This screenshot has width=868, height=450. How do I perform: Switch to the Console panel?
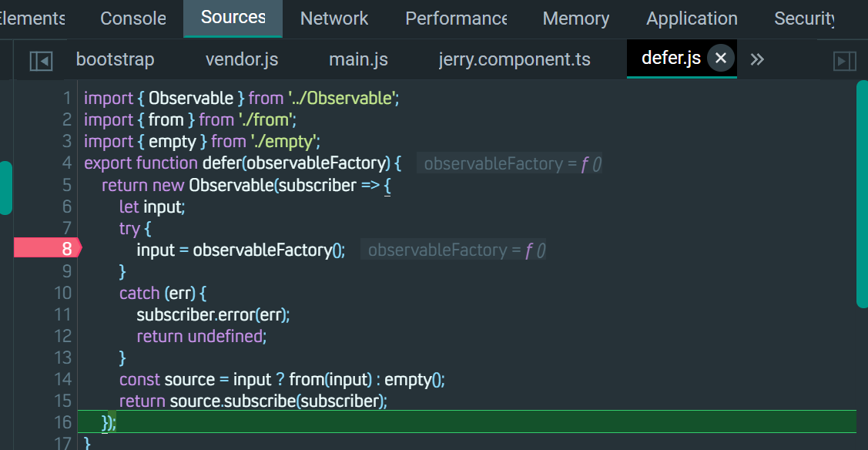coord(133,18)
